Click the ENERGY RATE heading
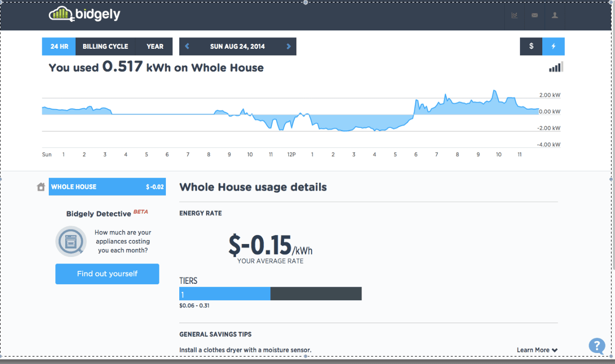This screenshot has height=364, width=615. click(201, 213)
